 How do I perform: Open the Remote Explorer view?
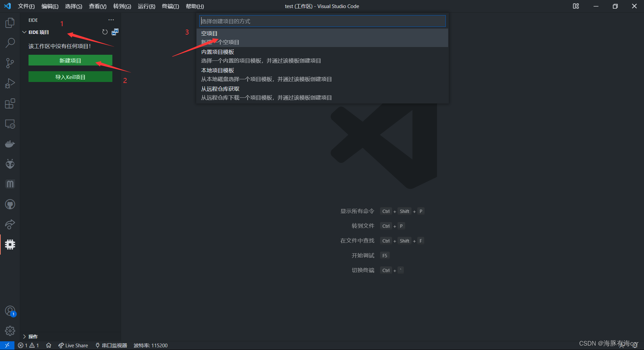tap(10, 124)
